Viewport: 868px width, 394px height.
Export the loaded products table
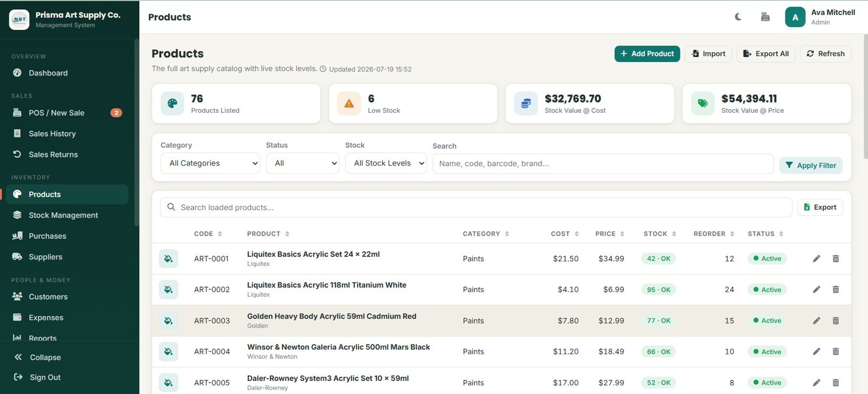tap(820, 207)
